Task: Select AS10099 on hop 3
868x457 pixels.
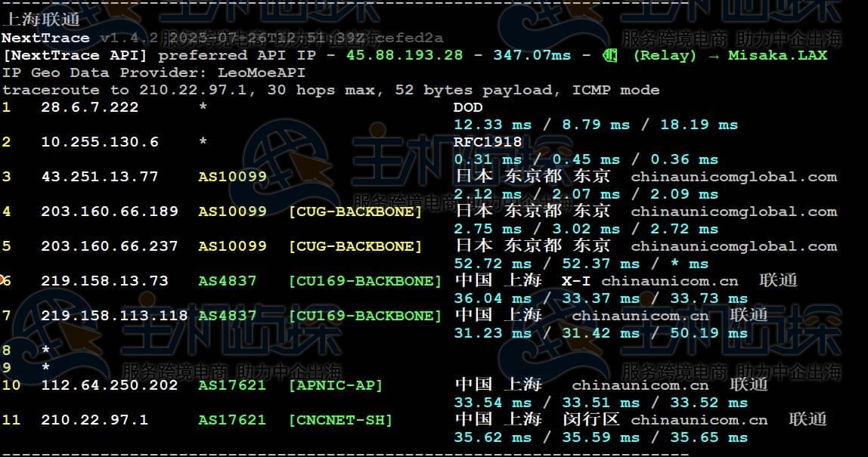Action: [233, 177]
